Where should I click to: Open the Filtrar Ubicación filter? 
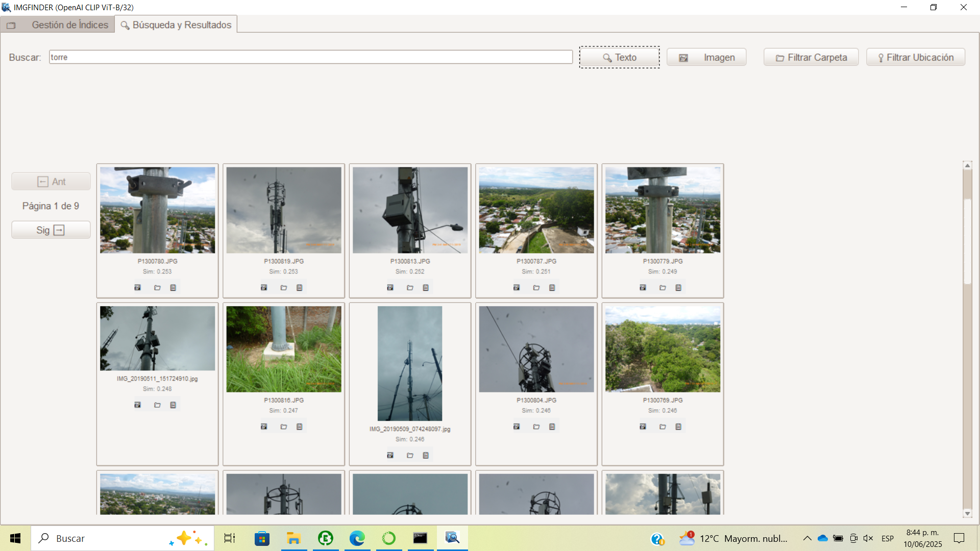click(915, 58)
